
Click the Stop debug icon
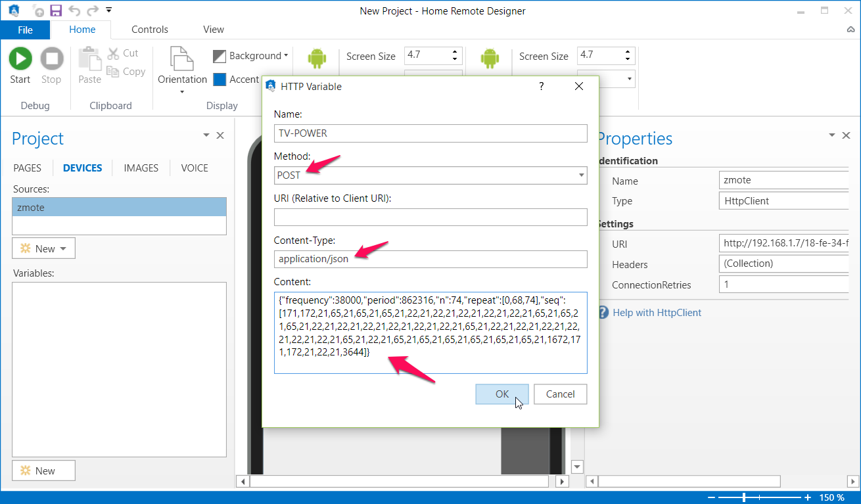(x=51, y=58)
